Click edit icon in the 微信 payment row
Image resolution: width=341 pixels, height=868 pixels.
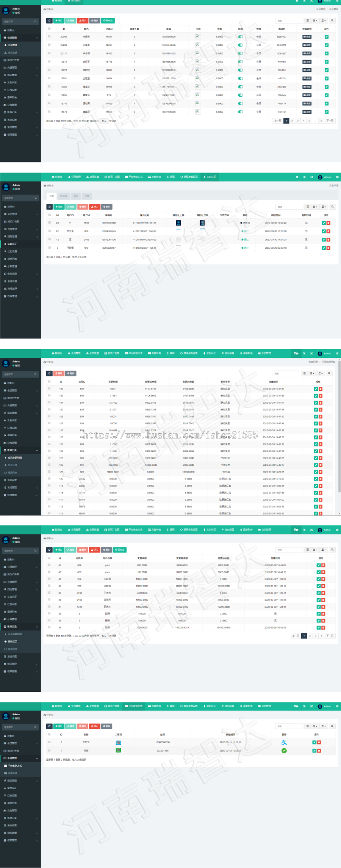pyautogui.click(x=314, y=750)
